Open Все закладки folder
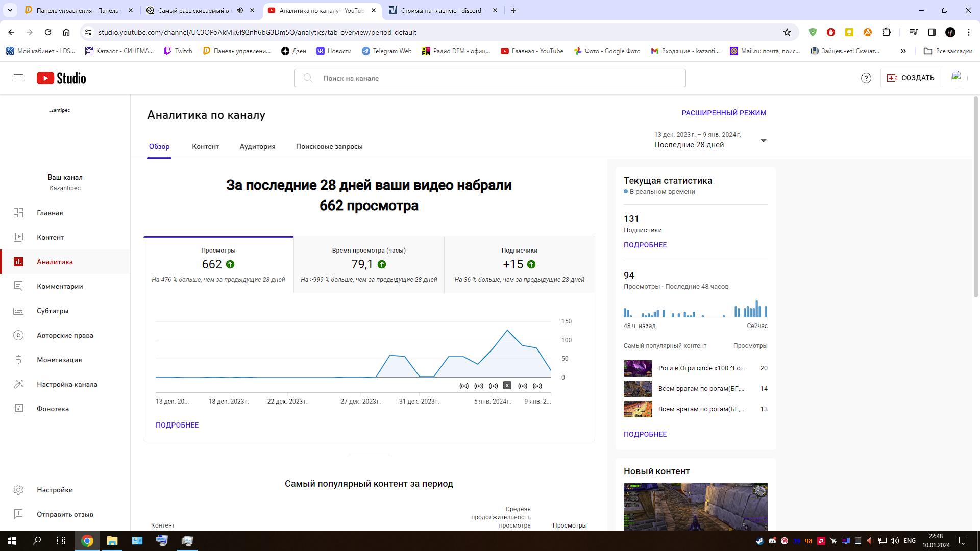The width and height of the screenshot is (980, 551). tap(948, 51)
